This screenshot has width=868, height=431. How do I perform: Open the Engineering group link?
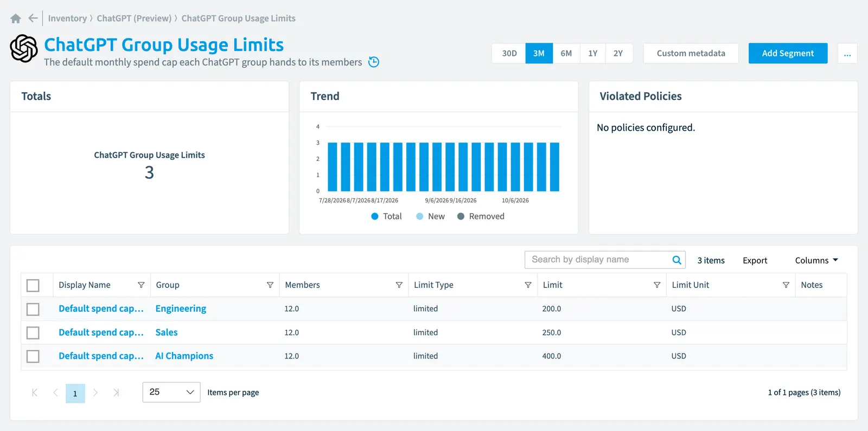[181, 308]
